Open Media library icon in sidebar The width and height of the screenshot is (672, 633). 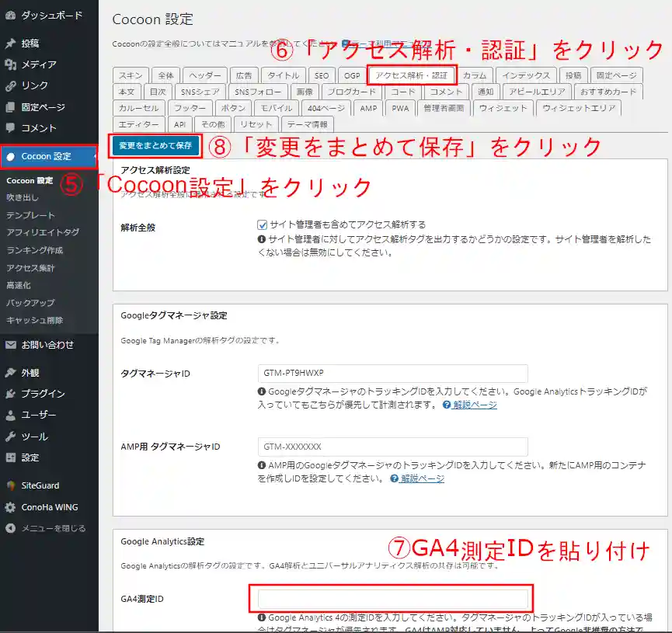click(x=11, y=64)
